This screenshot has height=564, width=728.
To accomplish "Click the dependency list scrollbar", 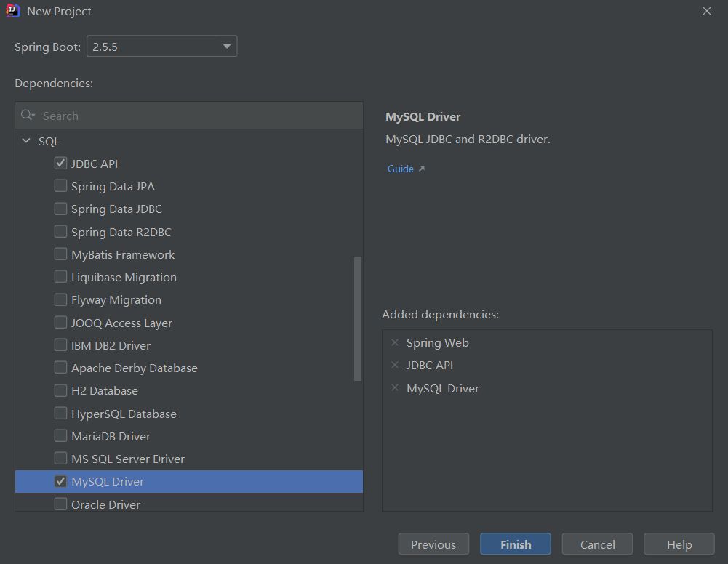I will click(357, 318).
